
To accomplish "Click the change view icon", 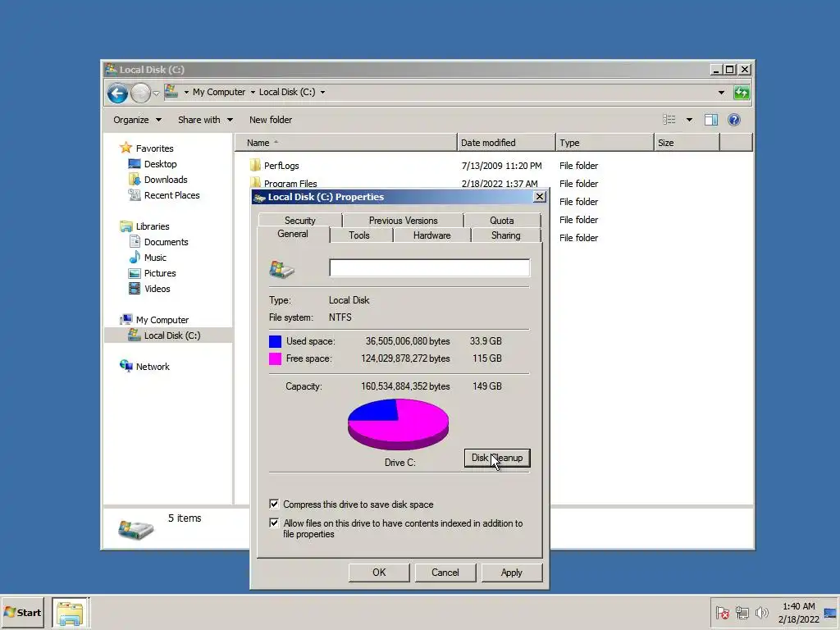I will point(669,120).
